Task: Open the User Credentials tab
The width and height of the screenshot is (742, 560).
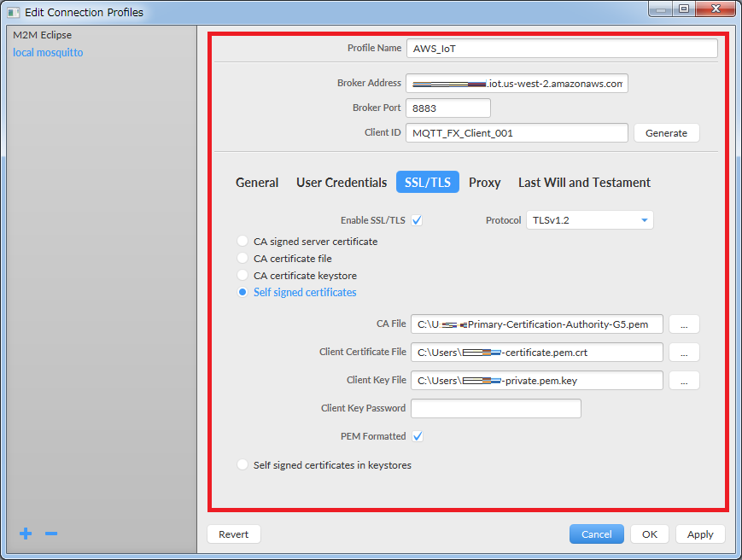Action: coord(342,183)
